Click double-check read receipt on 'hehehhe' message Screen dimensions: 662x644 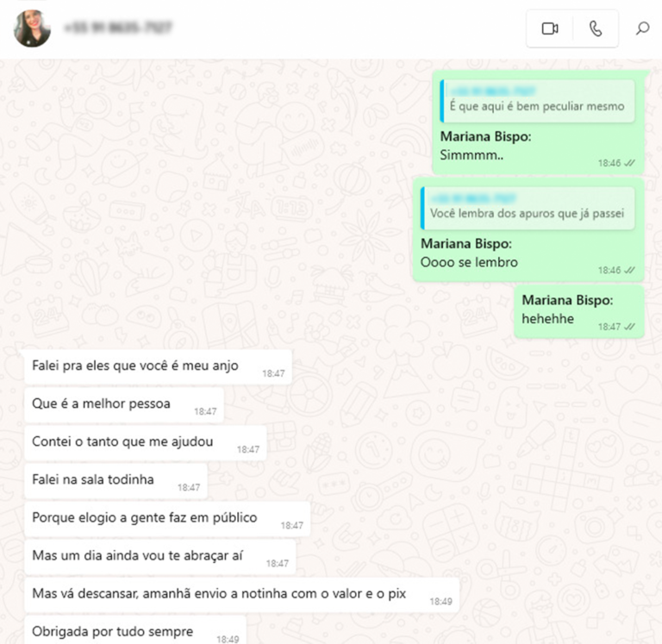tap(629, 327)
